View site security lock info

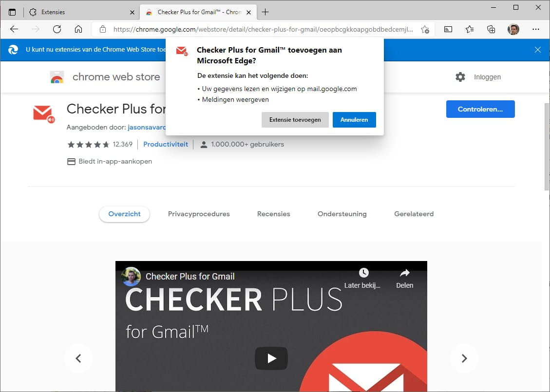tap(103, 29)
